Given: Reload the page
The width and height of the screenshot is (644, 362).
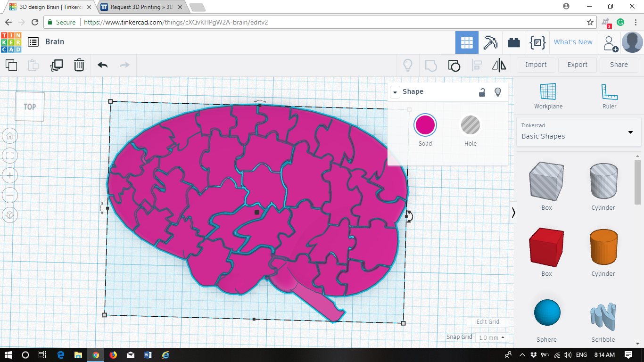Looking at the screenshot, I should click(x=34, y=22).
